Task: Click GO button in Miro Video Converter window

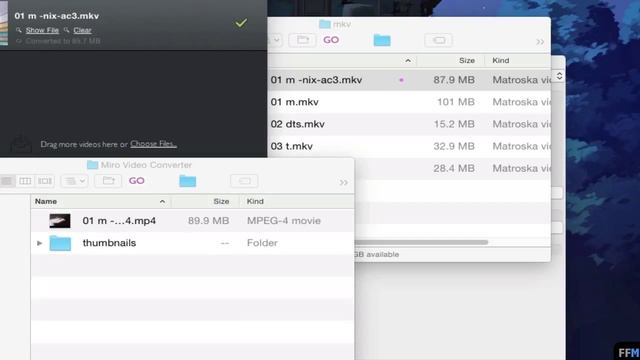Action: (137, 181)
